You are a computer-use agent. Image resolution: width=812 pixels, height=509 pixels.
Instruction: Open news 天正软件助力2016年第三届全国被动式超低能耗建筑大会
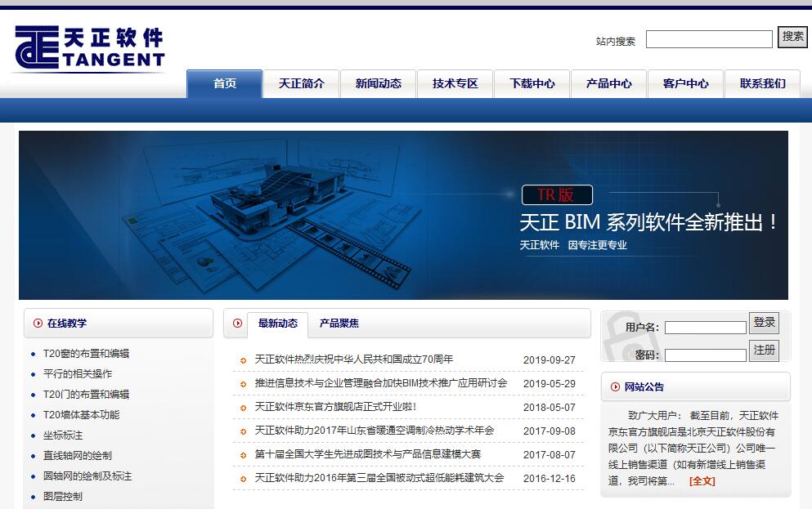point(379,479)
